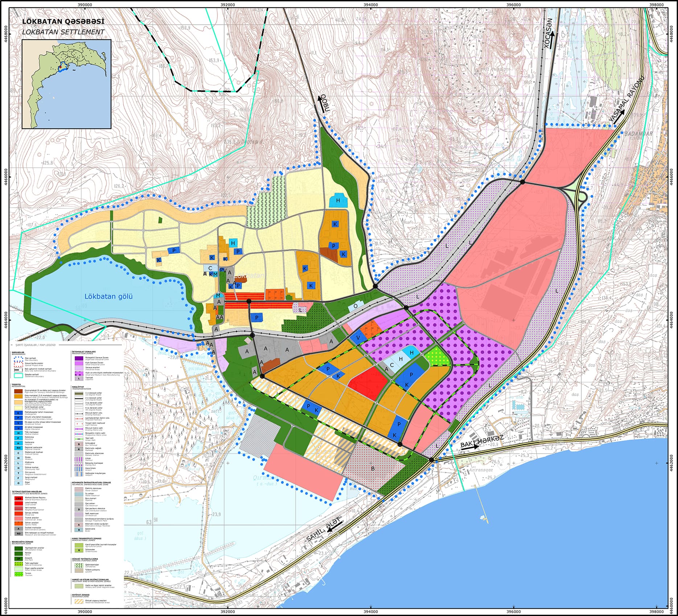Click the BAKI MƏRKƏZ direction arrow
The width and height of the screenshot is (678, 616).
(469, 447)
